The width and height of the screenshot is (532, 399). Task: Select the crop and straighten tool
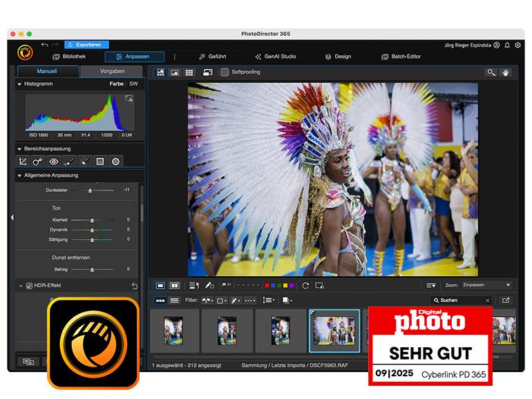click(23, 162)
